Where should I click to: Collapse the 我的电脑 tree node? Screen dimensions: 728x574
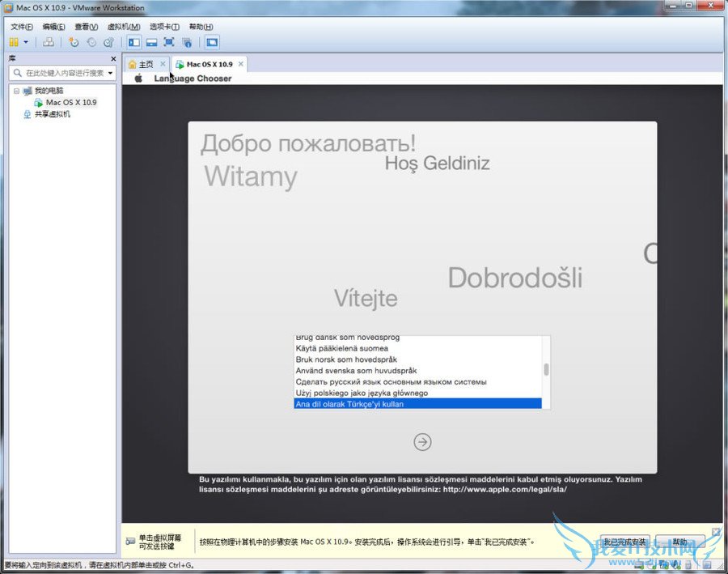click(16, 91)
